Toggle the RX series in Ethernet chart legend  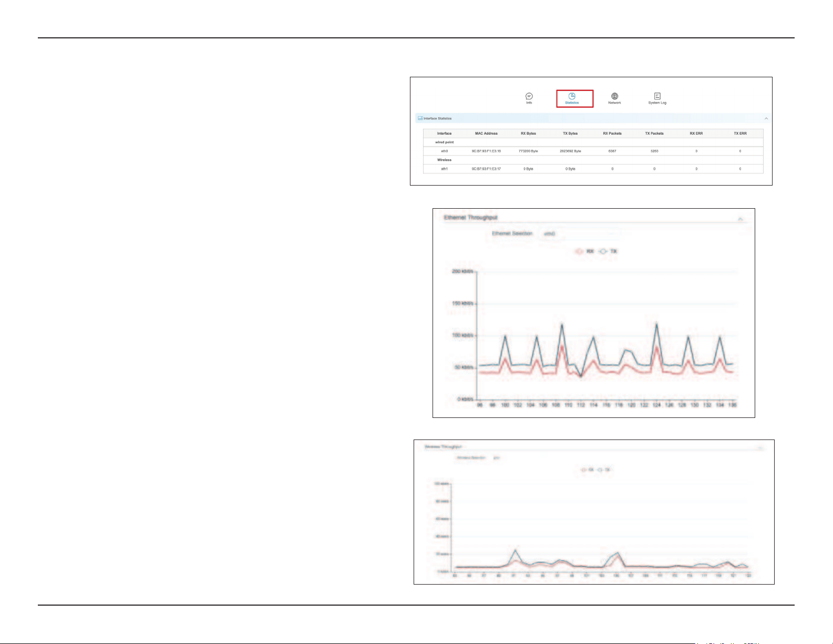pos(585,251)
